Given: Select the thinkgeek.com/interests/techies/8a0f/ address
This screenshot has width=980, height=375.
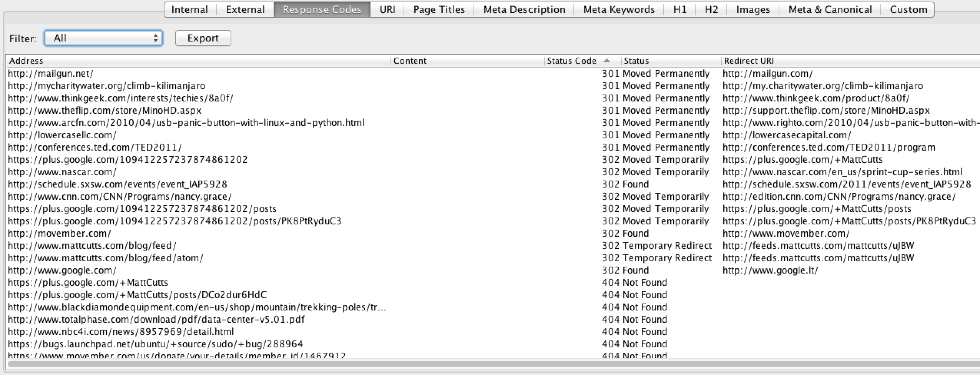Looking at the screenshot, I should [x=121, y=98].
